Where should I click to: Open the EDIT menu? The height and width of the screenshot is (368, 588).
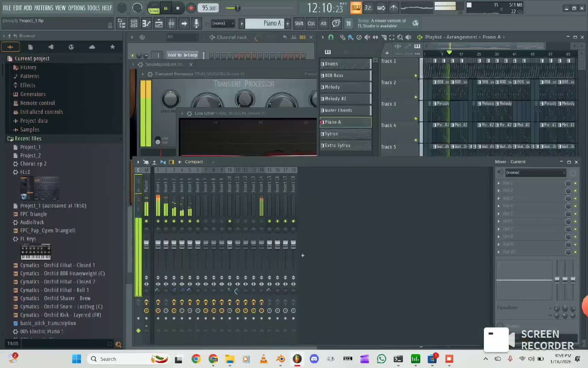[x=17, y=8]
